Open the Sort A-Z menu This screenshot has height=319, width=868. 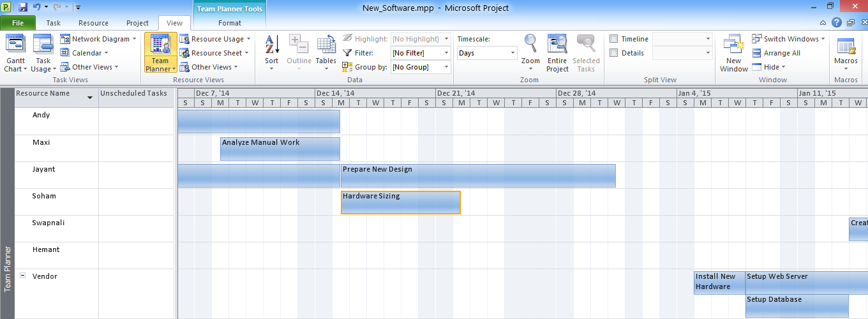pyautogui.click(x=272, y=54)
